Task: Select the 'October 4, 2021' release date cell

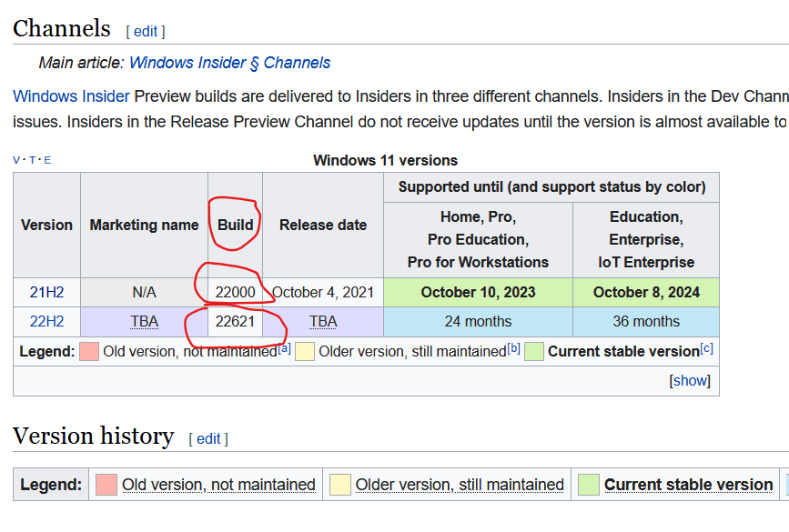Action: (323, 292)
